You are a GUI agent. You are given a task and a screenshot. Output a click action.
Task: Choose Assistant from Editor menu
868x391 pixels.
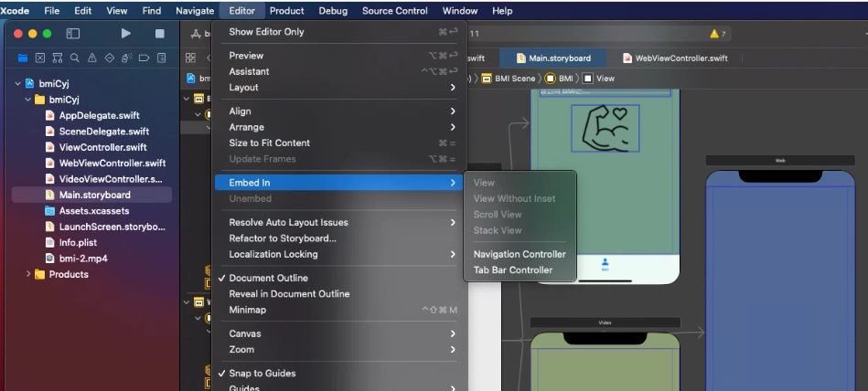(338, 71)
